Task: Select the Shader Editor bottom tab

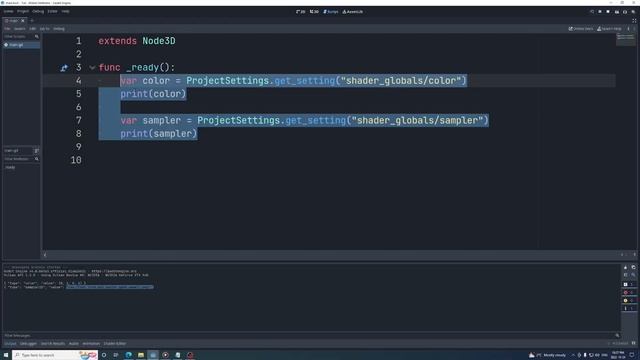Action: [x=115, y=344]
